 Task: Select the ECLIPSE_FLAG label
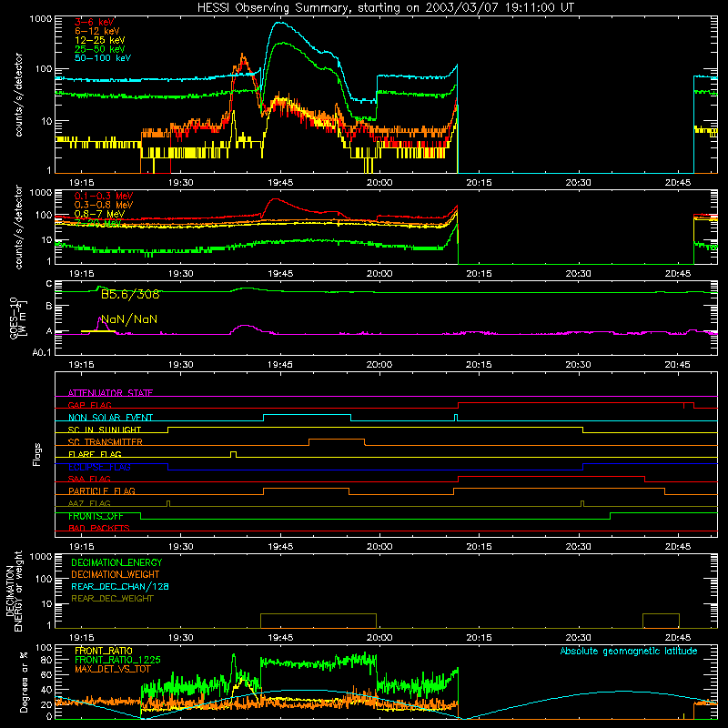coord(99,467)
